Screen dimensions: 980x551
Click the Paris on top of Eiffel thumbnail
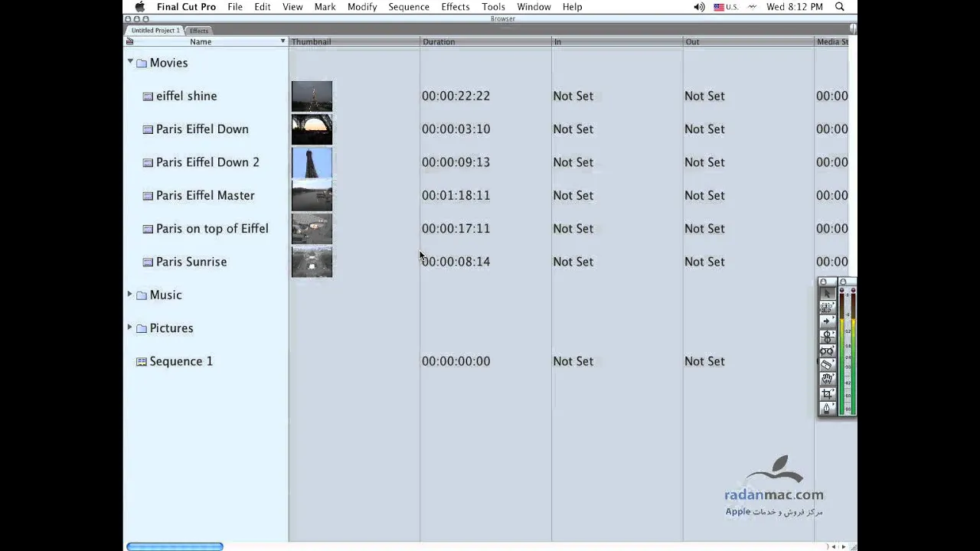click(x=312, y=229)
